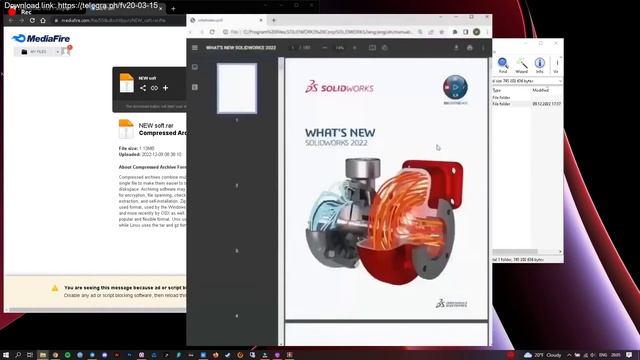Open the notification center icon
Screen dimensions: 640x360
click(629, 355)
